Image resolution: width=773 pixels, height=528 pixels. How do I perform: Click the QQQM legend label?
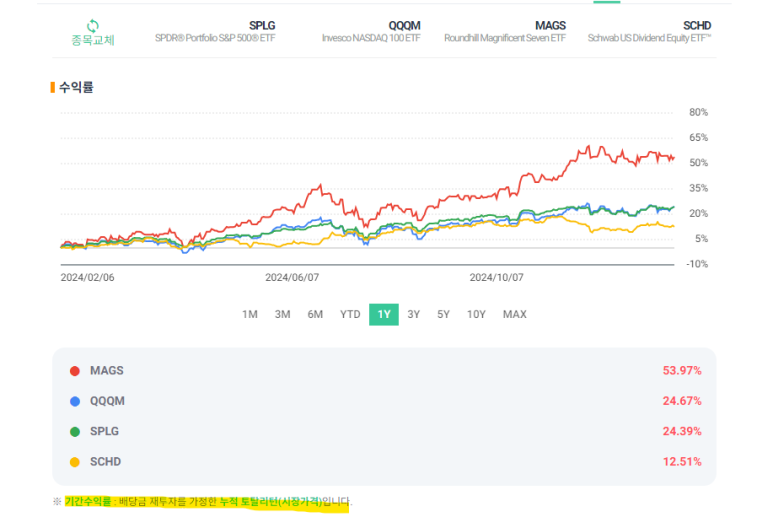tap(107, 401)
